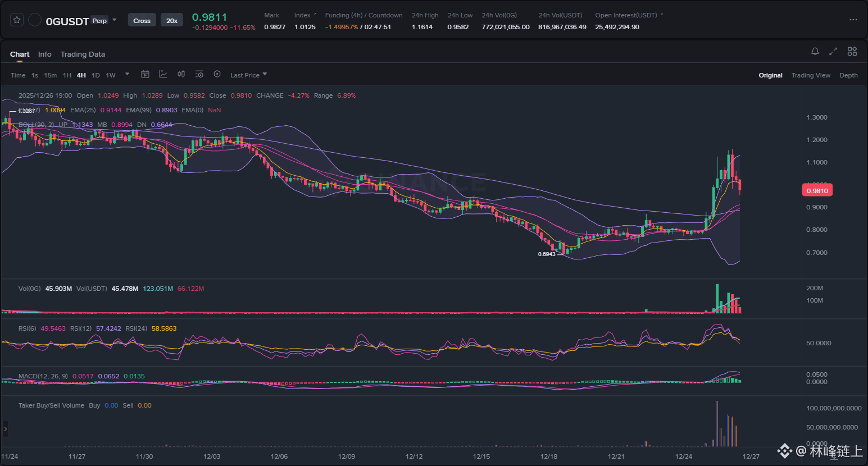Select the 1D time interval
The width and height of the screenshot is (868, 466).
[96, 75]
